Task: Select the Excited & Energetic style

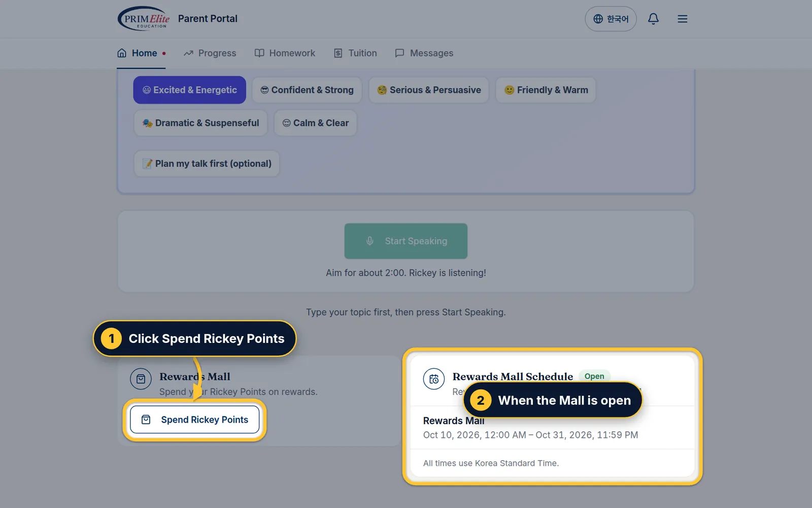Action: point(190,90)
